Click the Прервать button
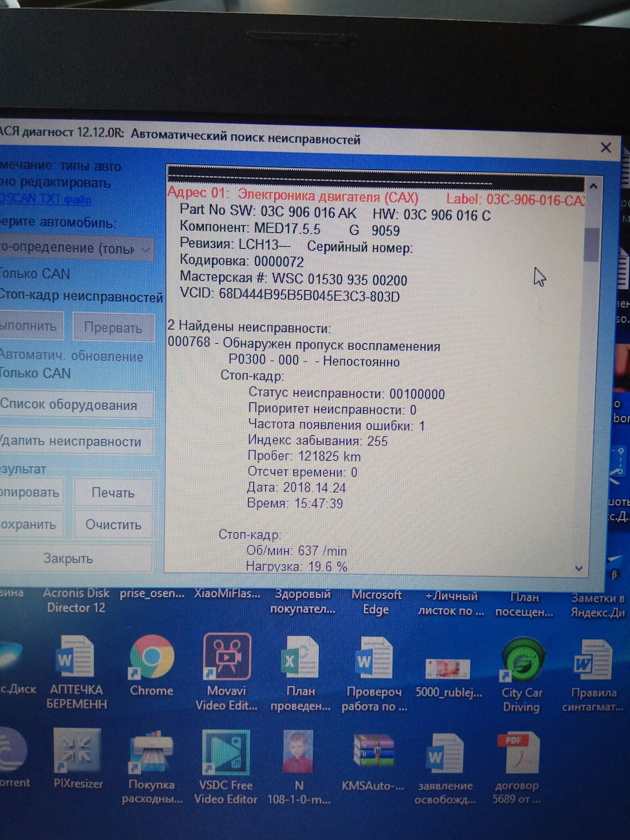Viewport: 630px width, 840px height. click(x=113, y=328)
